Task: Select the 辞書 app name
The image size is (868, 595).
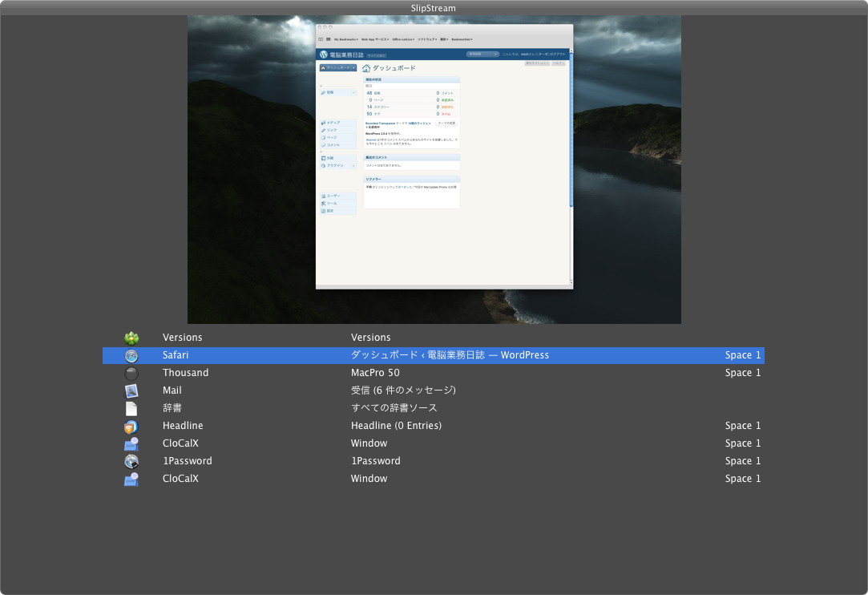Action: (172, 408)
